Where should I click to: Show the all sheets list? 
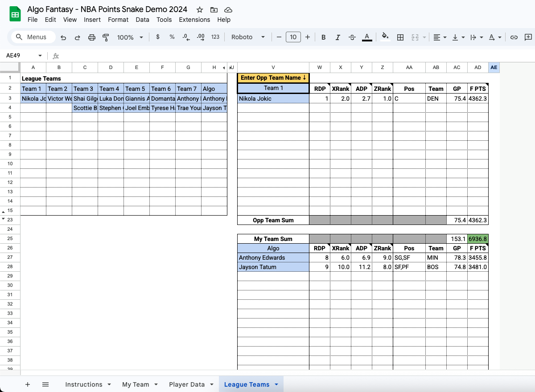pyautogui.click(x=45, y=384)
